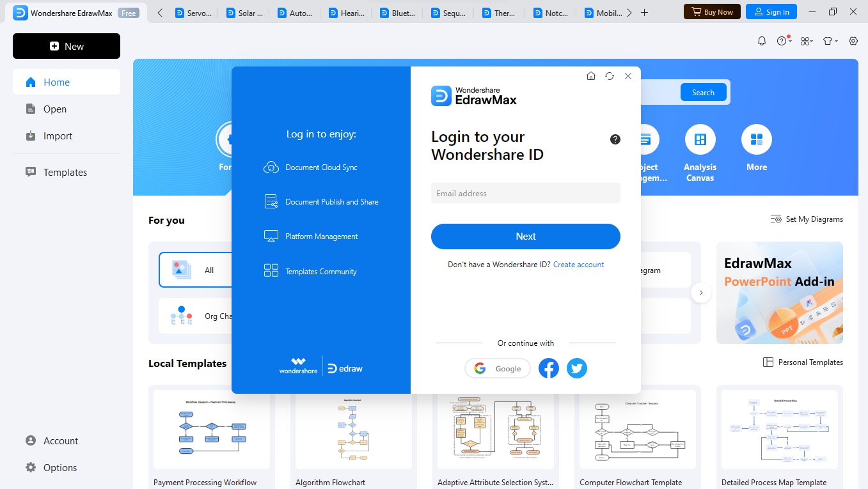Select Import in the sidebar

[x=67, y=136]
